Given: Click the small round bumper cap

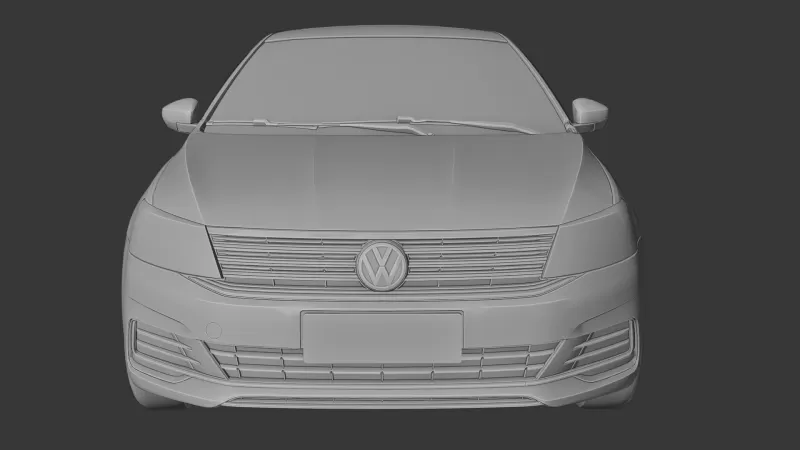Looking at the screenshot, I should click(x=213, y=328).
